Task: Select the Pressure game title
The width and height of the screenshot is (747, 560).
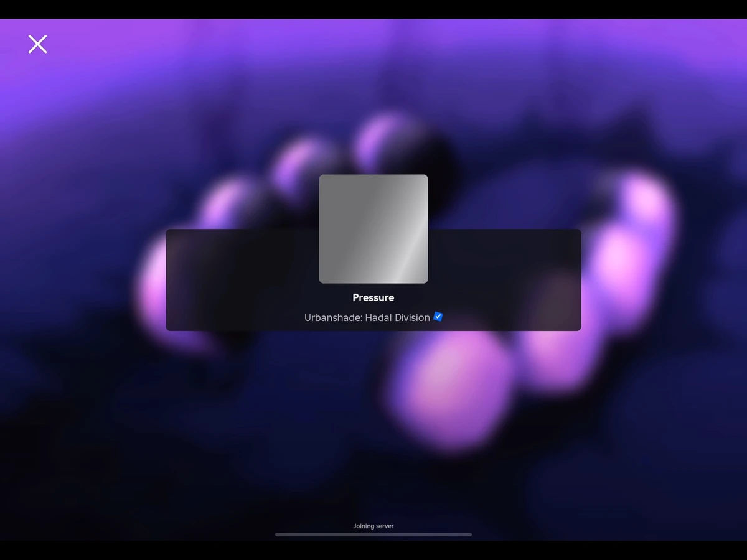Action: (373, 297)
